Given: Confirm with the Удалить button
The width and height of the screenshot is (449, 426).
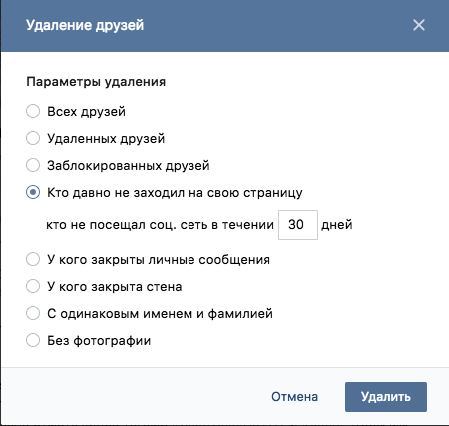Looking at the screenshot, I should (386, 397).
